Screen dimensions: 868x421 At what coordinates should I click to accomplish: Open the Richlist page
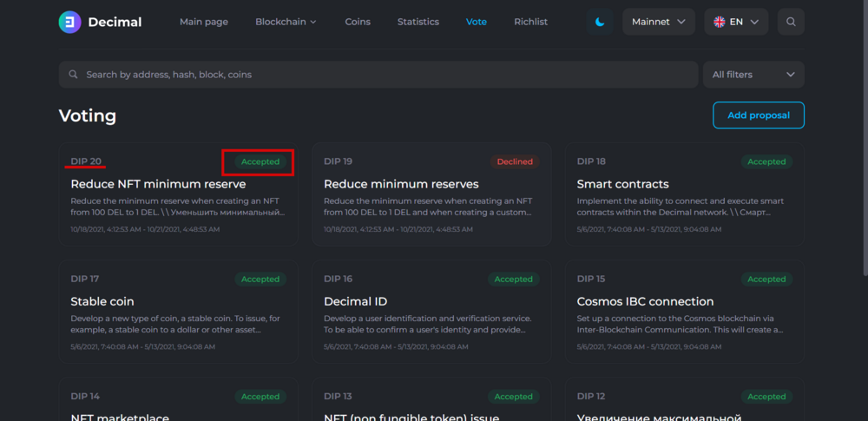(x=531, y=23)
